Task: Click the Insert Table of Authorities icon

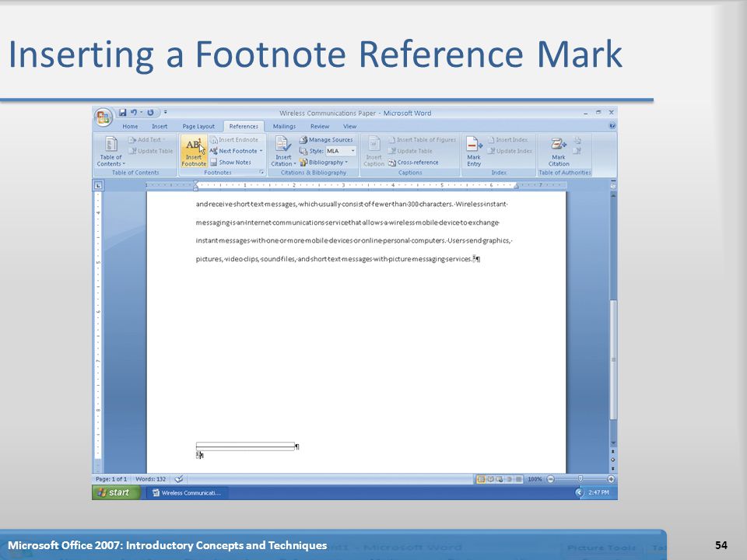Action: pos(577,141)
